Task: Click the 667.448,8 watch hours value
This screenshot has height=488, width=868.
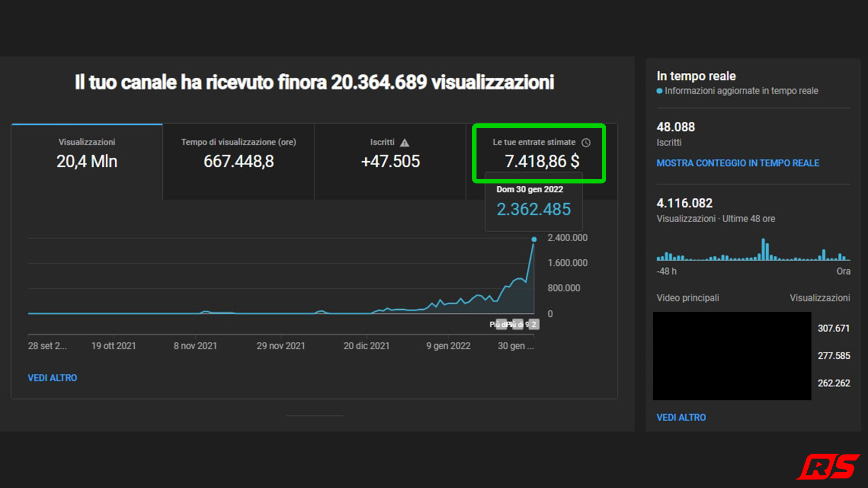Action: click(239, 161)
